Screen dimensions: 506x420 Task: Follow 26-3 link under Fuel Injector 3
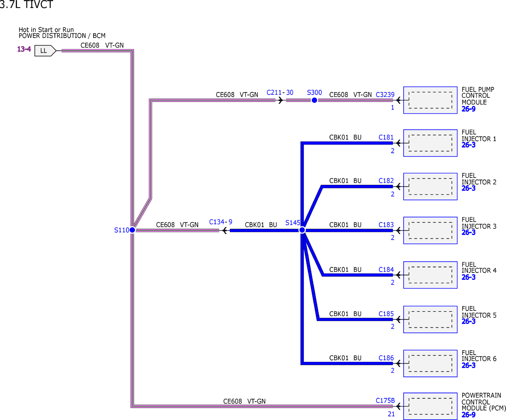pyautogui.click(x=468, y=232)
